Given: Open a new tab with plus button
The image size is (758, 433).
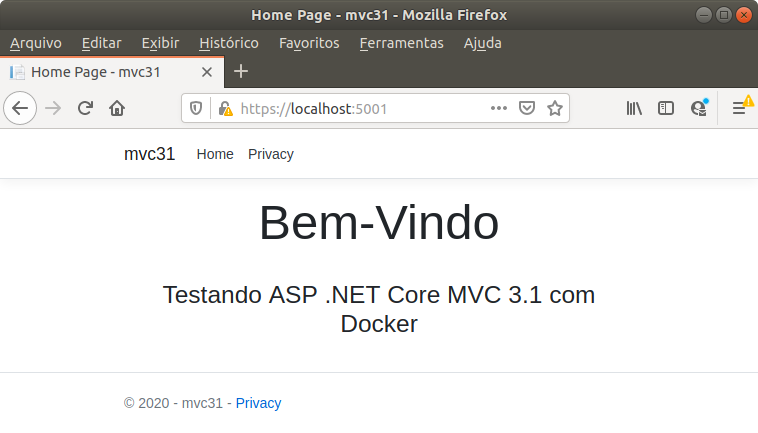Looking at the screenshot, I should click(x=241, y=72).
